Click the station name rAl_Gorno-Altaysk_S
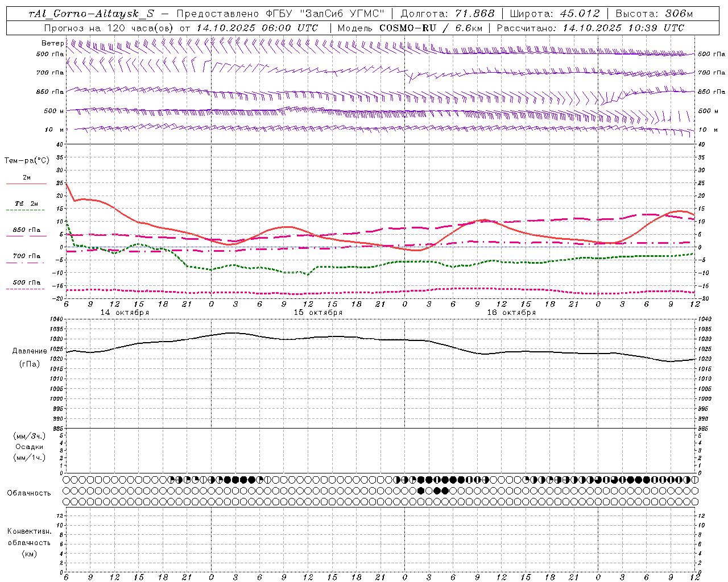This screenshot has height=582, width=728. pos(91,14)
